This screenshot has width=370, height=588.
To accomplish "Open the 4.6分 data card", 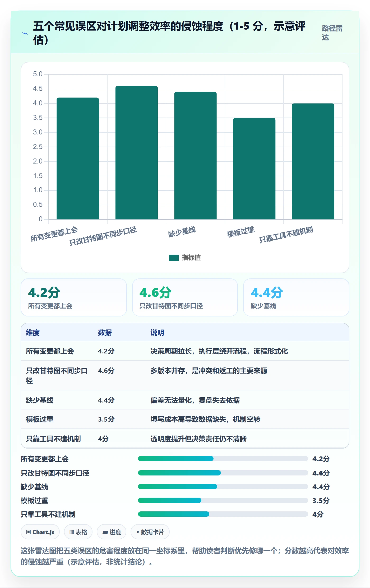I will [185, 297].
